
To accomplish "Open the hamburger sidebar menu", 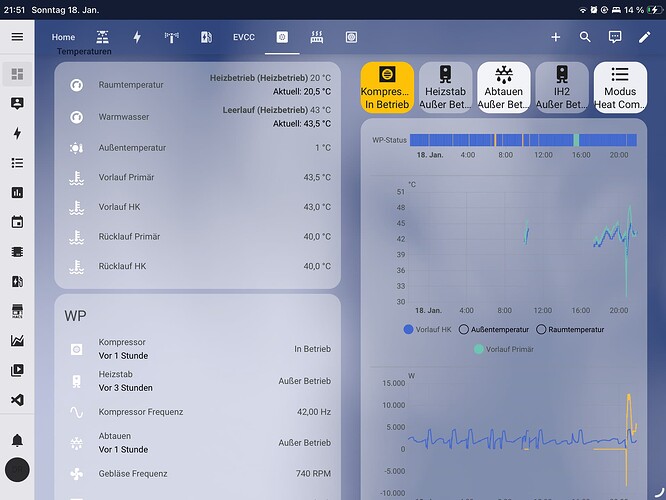I will point(17,37).
